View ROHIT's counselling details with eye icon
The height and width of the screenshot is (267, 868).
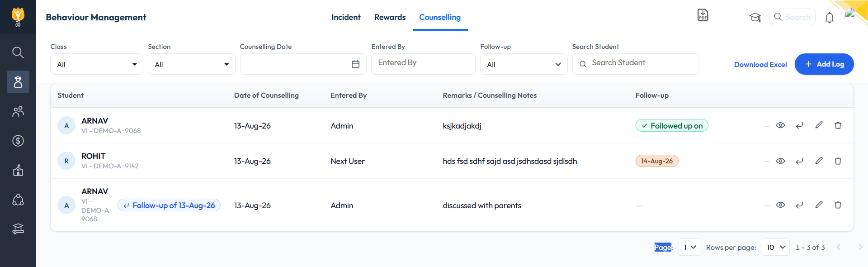point(780,161)
